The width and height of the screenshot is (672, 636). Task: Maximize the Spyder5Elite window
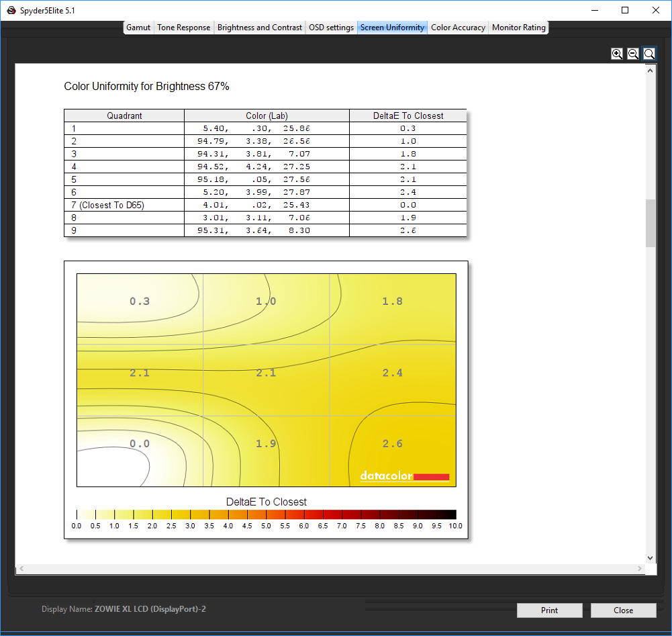tap(625, 10)
